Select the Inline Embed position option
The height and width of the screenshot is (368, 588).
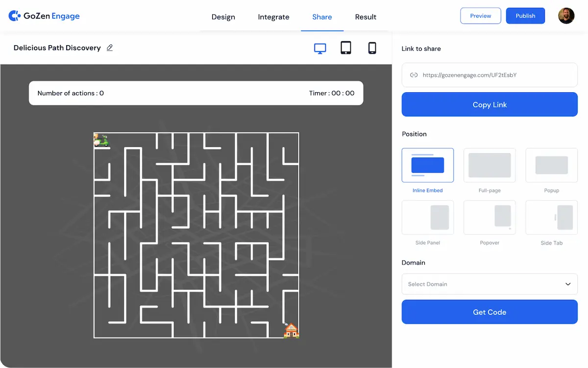click(427, 165)
